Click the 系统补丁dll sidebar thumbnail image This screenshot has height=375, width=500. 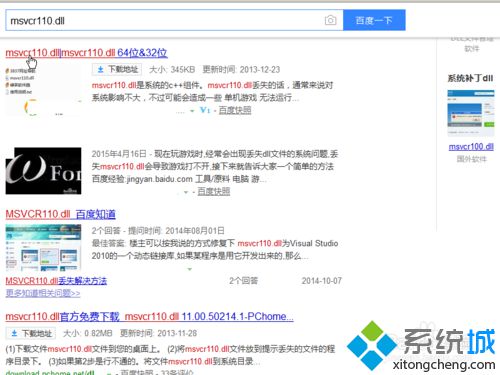[471, 113]
